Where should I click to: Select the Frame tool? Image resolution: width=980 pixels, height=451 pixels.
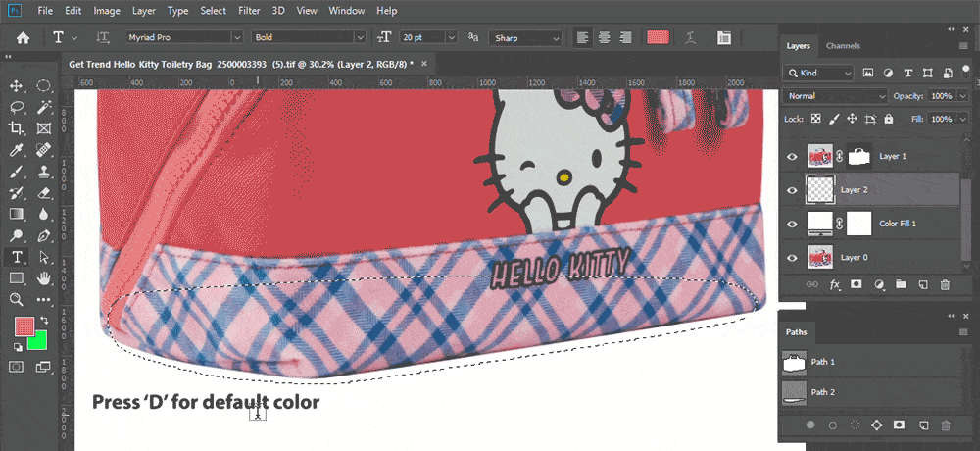coord(44,128)
